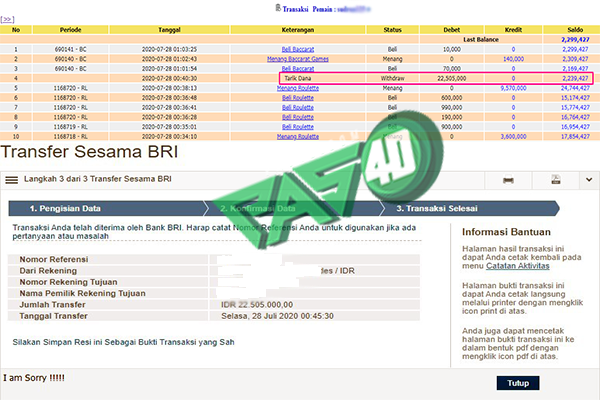Click the Withdraw status cell

tap(393, 78)
